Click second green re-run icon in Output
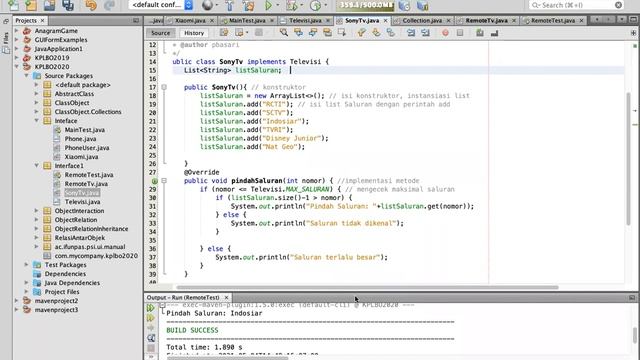The width and height of the screenshot is (640, 360). click(151, 318)
